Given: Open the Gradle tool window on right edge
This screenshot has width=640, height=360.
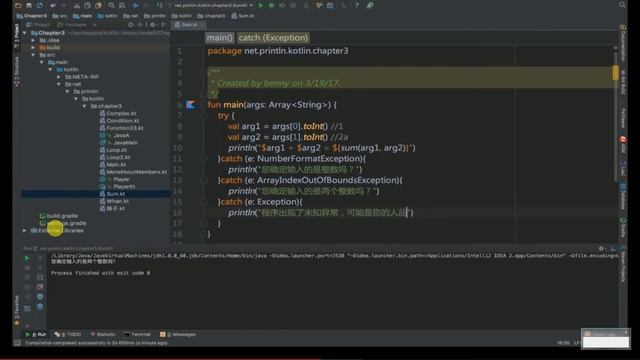Looking at the screenshot, I should 623,226.
